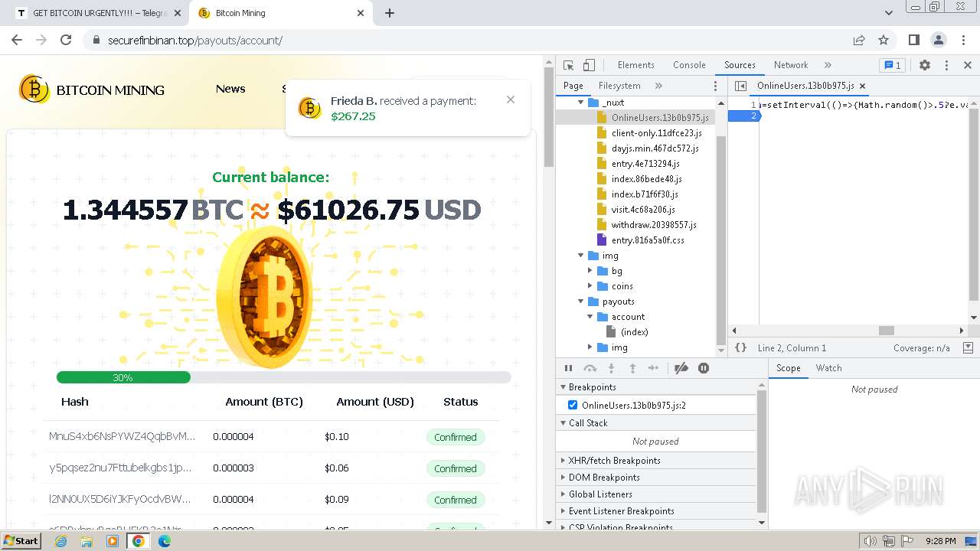Switch to the Network tab

791,65
